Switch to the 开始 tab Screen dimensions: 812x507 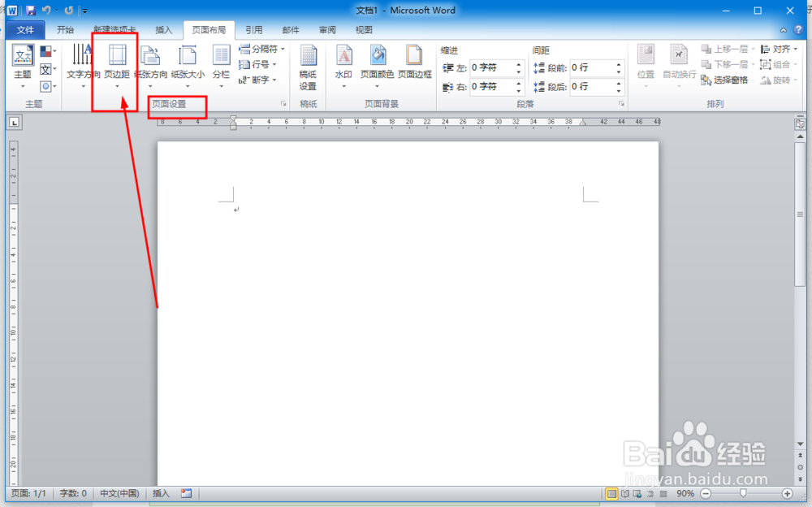point(65,30)
